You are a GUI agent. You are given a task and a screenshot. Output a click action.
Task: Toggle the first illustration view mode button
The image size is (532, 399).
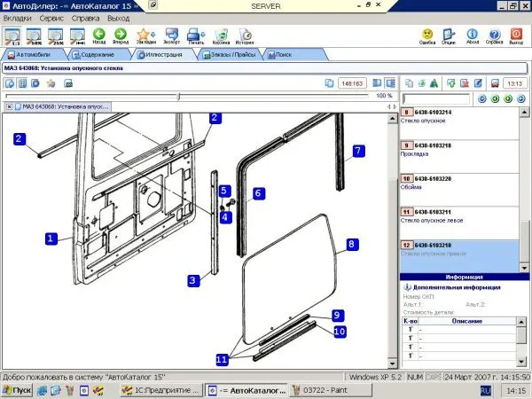[x=10, y=83]
